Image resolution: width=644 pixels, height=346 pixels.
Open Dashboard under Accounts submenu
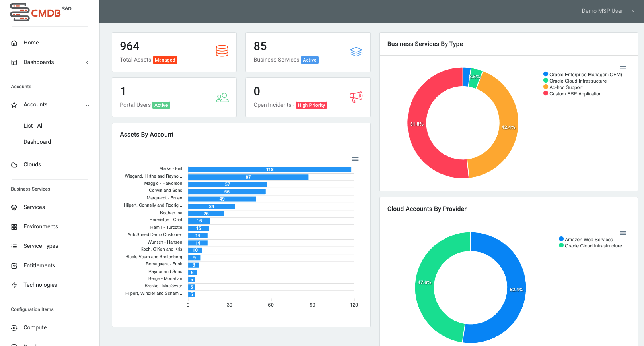tap(37, 142)
